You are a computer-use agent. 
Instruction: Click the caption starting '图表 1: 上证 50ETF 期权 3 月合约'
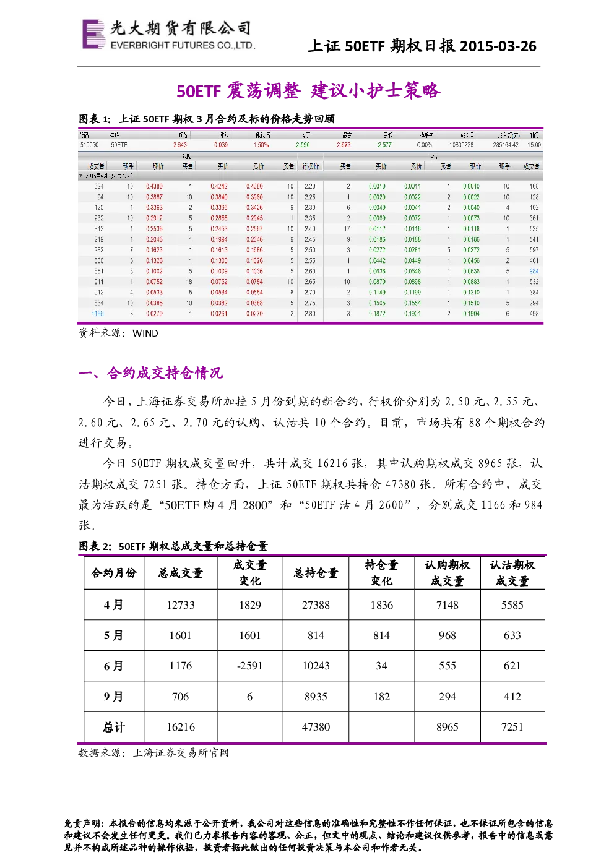pyautogui.click(x=207, y=119)
